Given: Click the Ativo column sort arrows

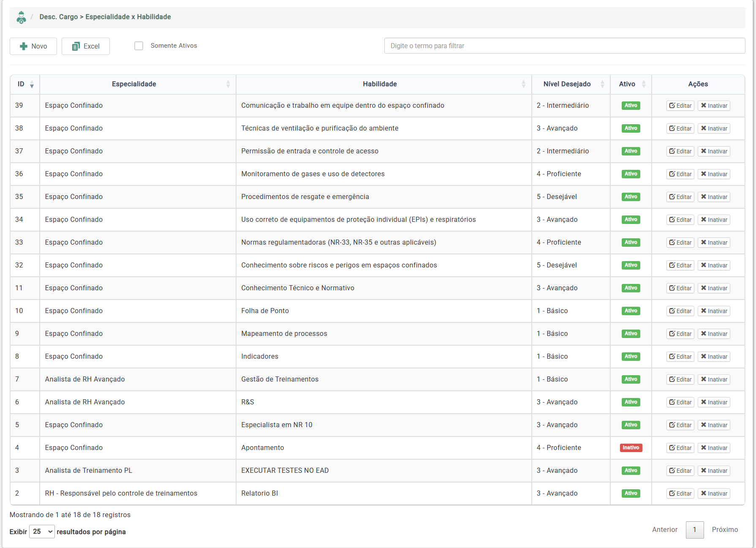Looking at the screenshot, I should point(644,84).
